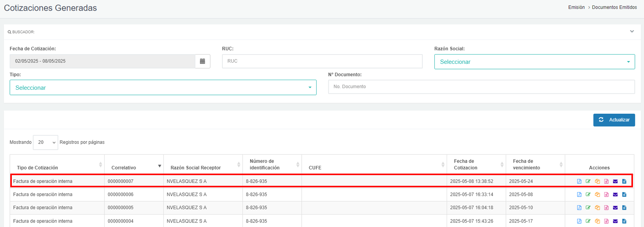Click solid blue document icon for quotation 0000000007

point(624,181)
